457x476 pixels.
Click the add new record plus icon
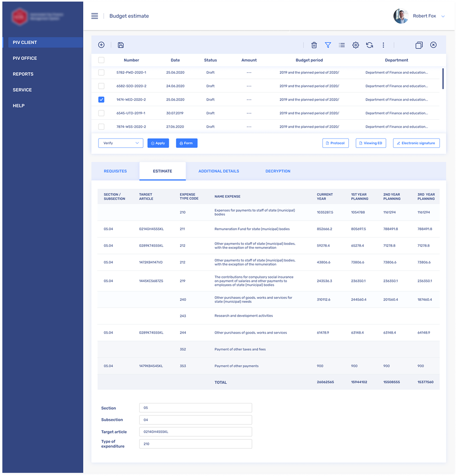(x=101, y=45)
